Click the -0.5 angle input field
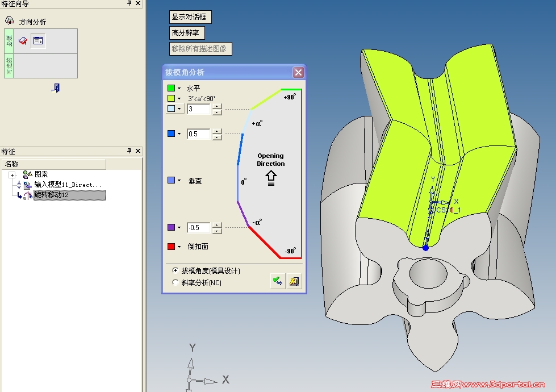 [x=199, y=227]
